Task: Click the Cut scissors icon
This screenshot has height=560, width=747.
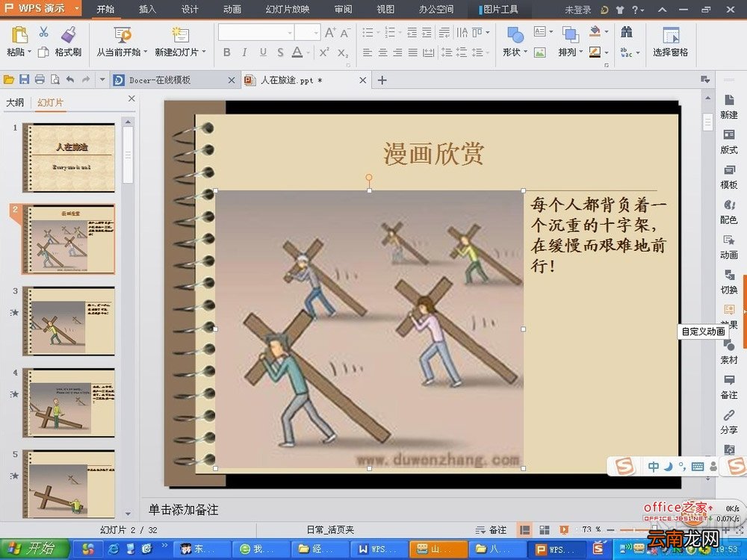Action: (x=43, y=32)
